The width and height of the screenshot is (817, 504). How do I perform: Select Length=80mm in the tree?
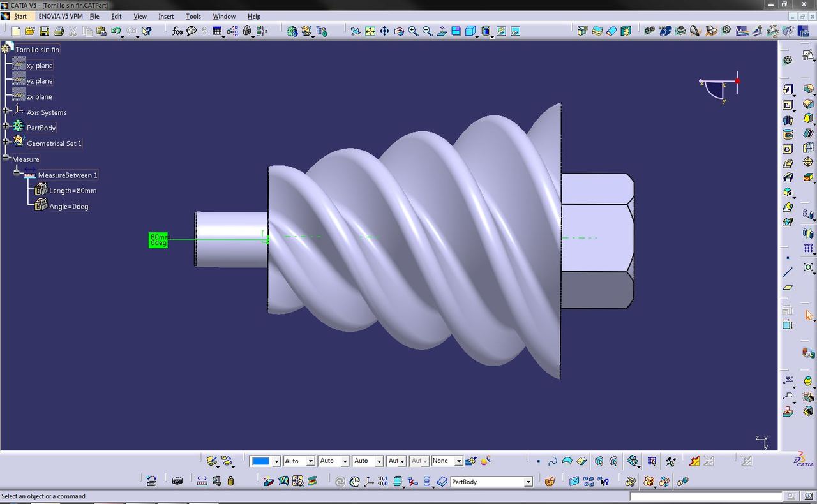point(73,190)
